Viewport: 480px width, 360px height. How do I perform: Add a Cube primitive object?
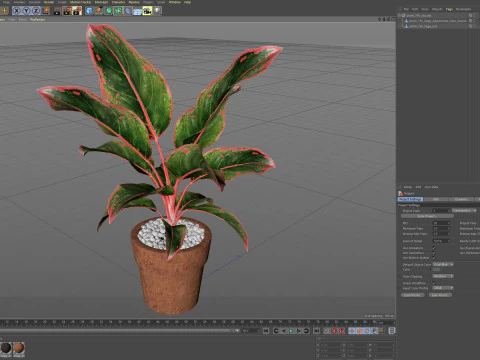point(89,11)
